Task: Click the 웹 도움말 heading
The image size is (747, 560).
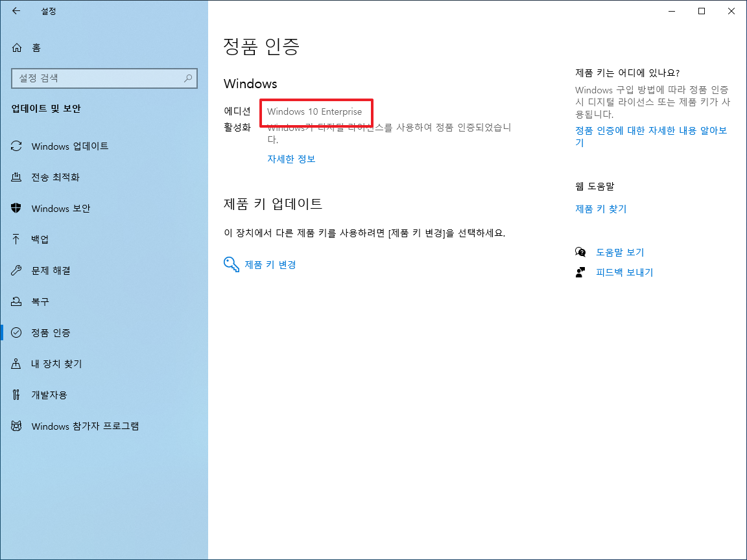Action: coord(595,186)
